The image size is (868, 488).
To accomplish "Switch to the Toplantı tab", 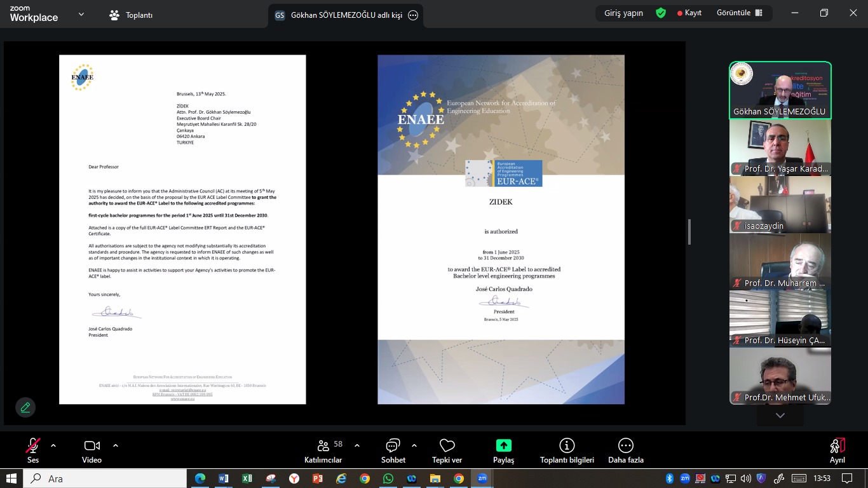I will (132, 15).
